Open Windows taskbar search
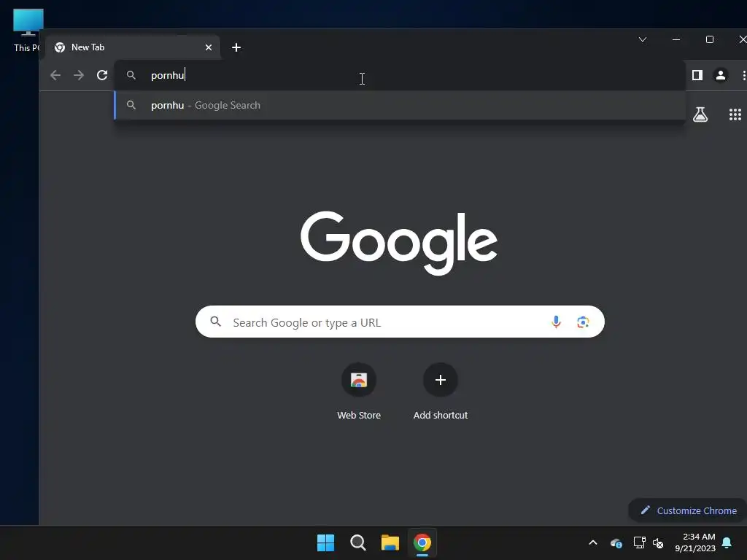 pos(357,542)
